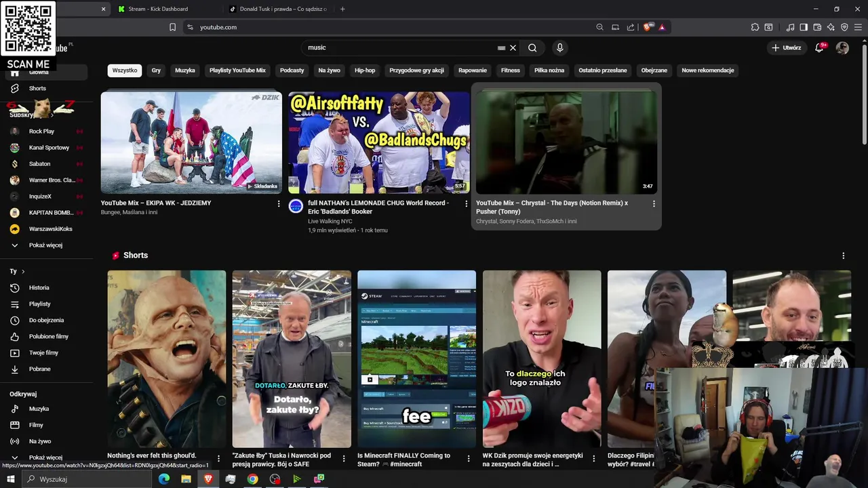
Task: Bookmark this page icon
Action: [172, 27]
